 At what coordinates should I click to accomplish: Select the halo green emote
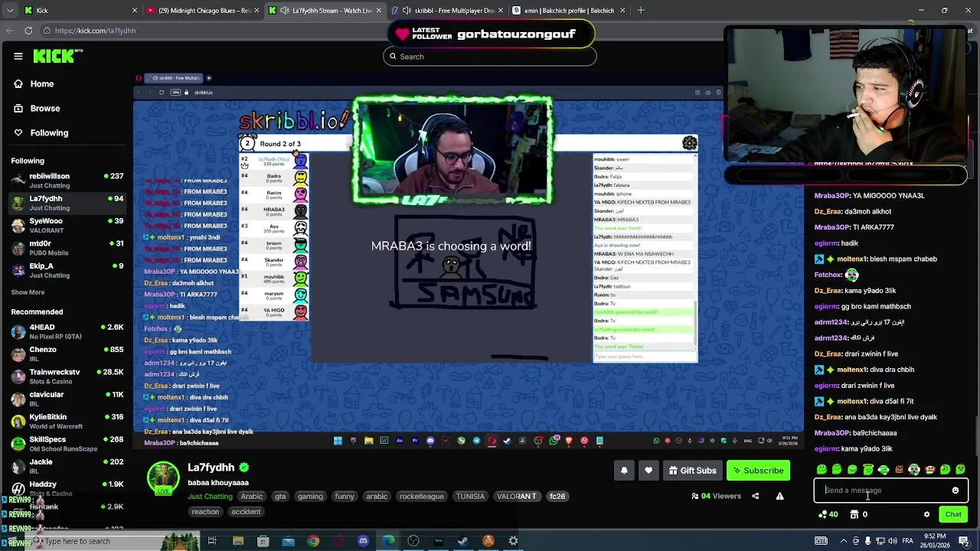click(868, 469)
